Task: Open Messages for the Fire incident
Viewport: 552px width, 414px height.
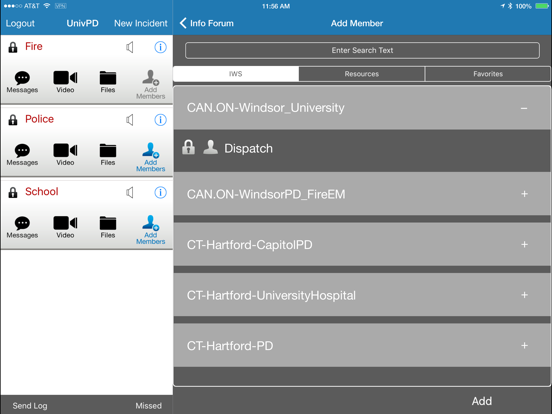Action: pos(22,82)
